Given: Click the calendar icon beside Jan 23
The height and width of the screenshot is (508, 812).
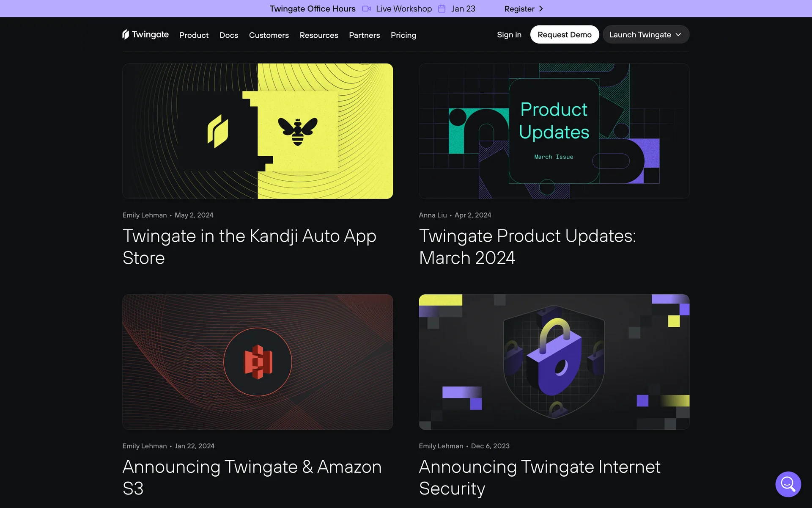Looking at the screenshot, I should pos(442,9).
